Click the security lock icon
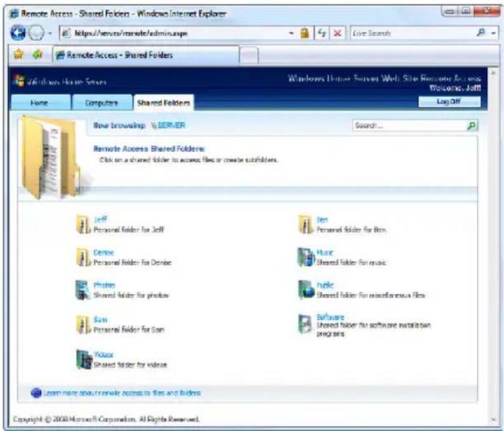 tap(304, 33)
